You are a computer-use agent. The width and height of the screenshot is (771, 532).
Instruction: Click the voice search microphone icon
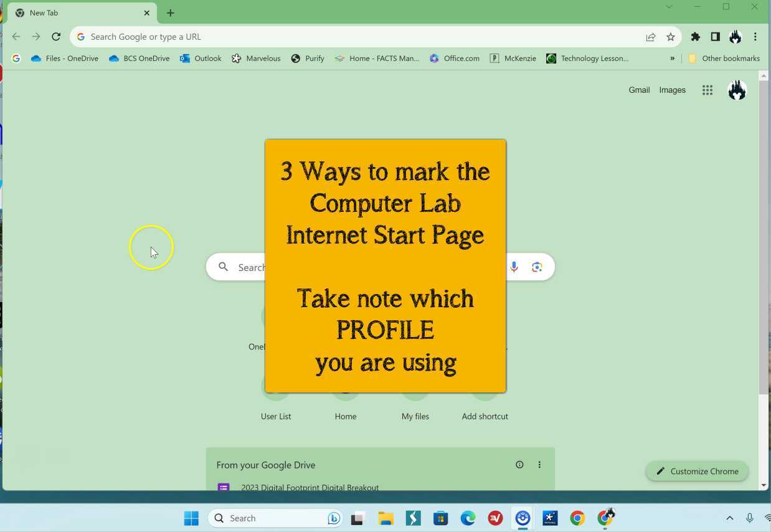click(514, 267)
